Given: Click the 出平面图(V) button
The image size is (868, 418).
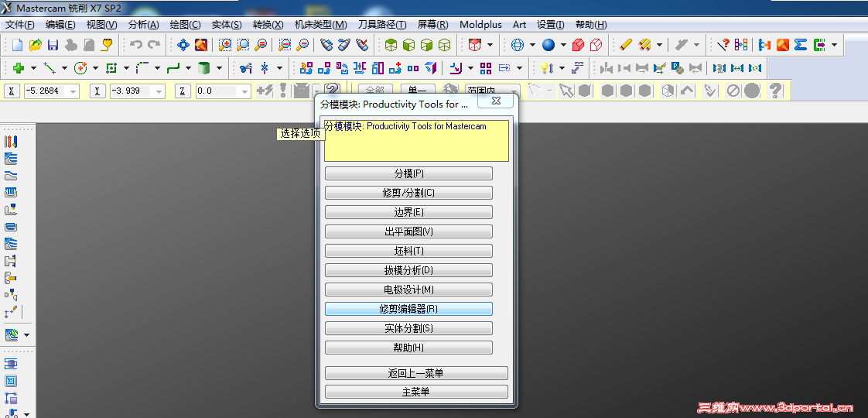Looking at the screenshot, I should (408, 231).
